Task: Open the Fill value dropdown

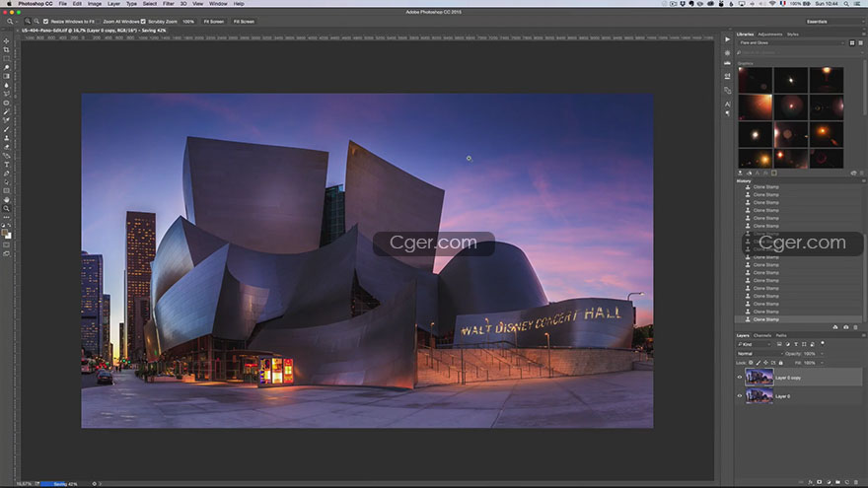Action: coord(822,363)
